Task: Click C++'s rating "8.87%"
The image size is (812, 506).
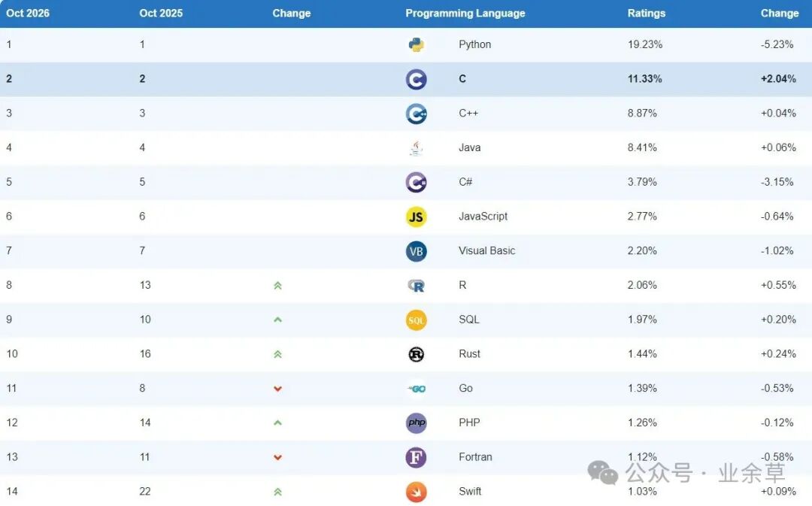Action: [642, 113]
